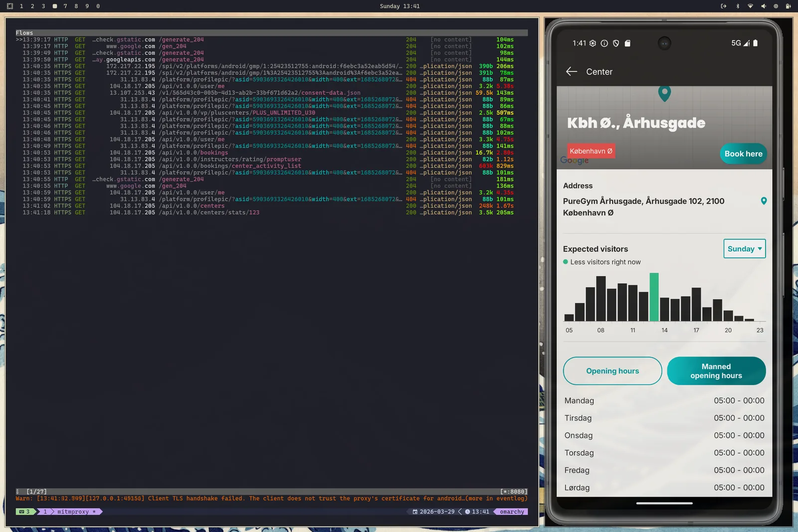Switch to workspace 8

pos(76,6)
